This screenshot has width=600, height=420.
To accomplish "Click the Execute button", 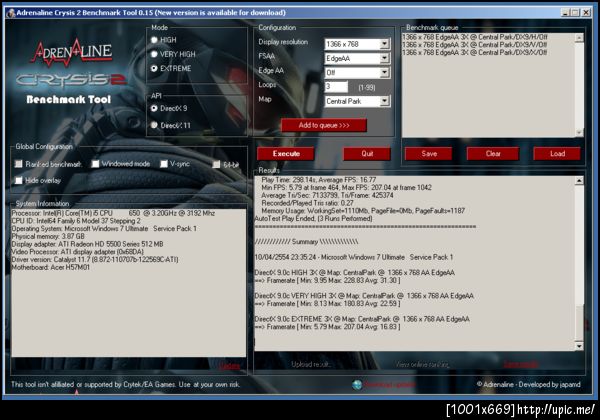I will (x=286, y=154).
